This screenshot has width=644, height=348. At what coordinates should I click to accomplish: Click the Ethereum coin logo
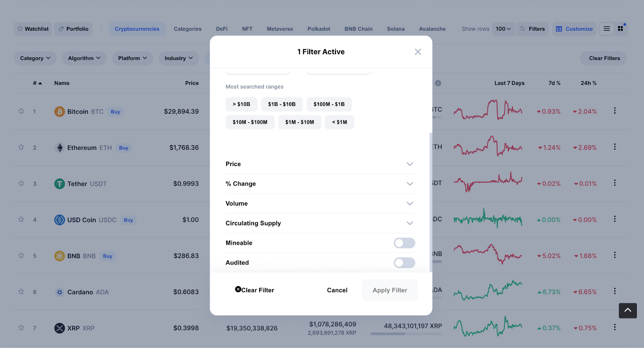coord(60,148)
